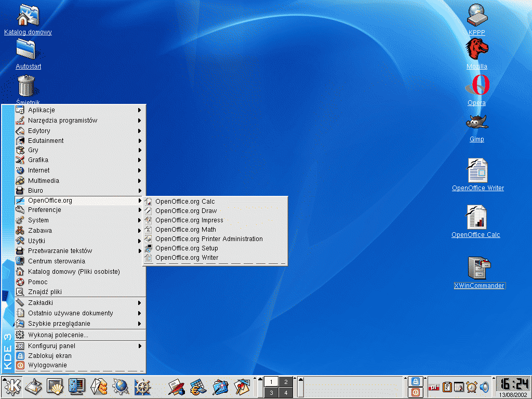532x399 pixels.
Task: Expand the System submenu
Action: tap(80, 220)
